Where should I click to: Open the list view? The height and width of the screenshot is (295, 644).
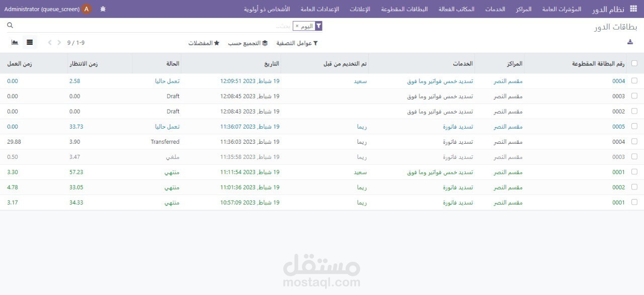[29, 42]
